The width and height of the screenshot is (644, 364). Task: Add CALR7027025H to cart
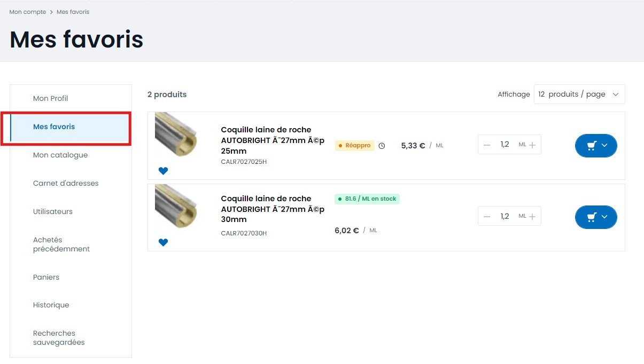(595, 146)
